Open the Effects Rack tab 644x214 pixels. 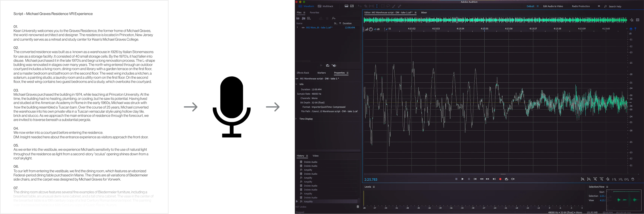click(303, 73)
